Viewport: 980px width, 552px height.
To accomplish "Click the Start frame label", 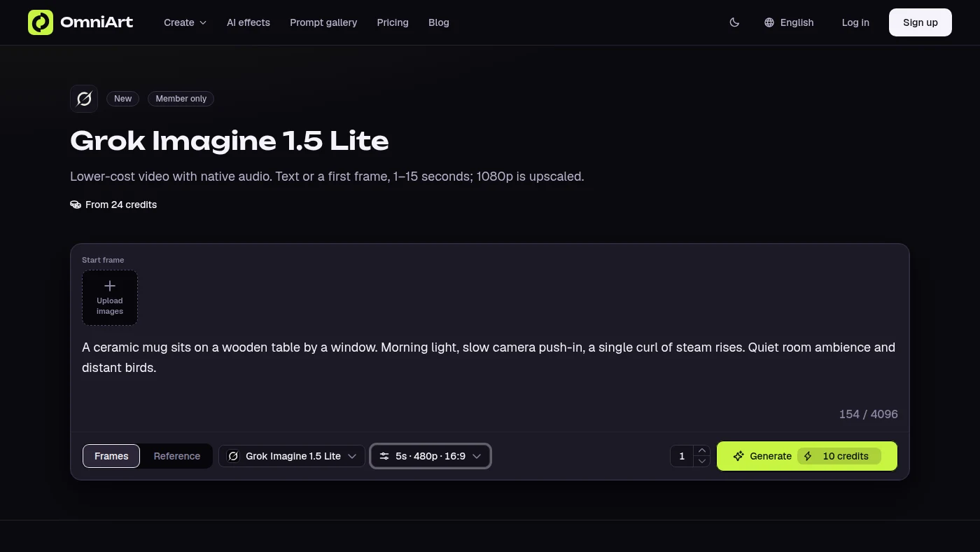I will (103, 260).
